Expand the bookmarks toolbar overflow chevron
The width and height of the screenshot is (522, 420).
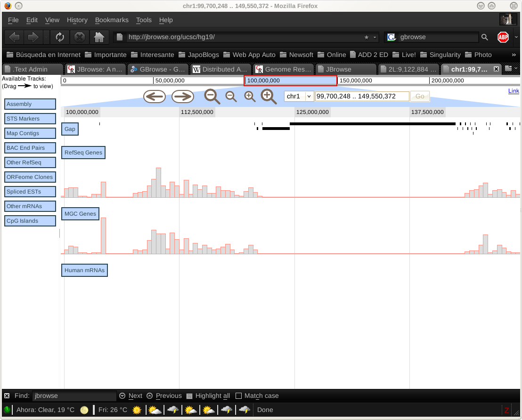coord(514,55)
